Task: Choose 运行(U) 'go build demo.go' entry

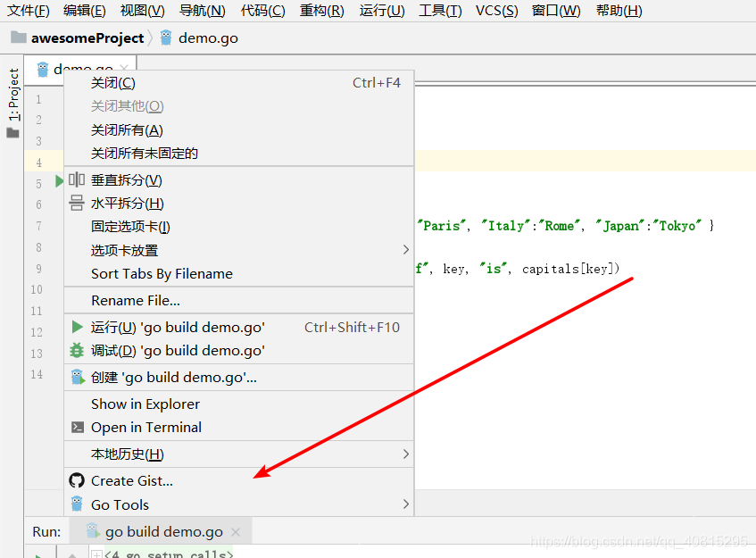Action: click(239, 328)
